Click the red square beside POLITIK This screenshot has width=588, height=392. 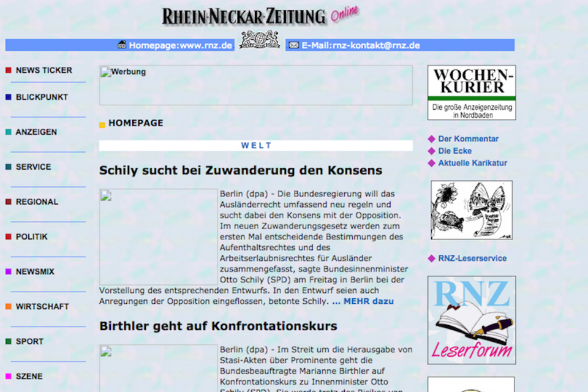(x=8, y=236)
